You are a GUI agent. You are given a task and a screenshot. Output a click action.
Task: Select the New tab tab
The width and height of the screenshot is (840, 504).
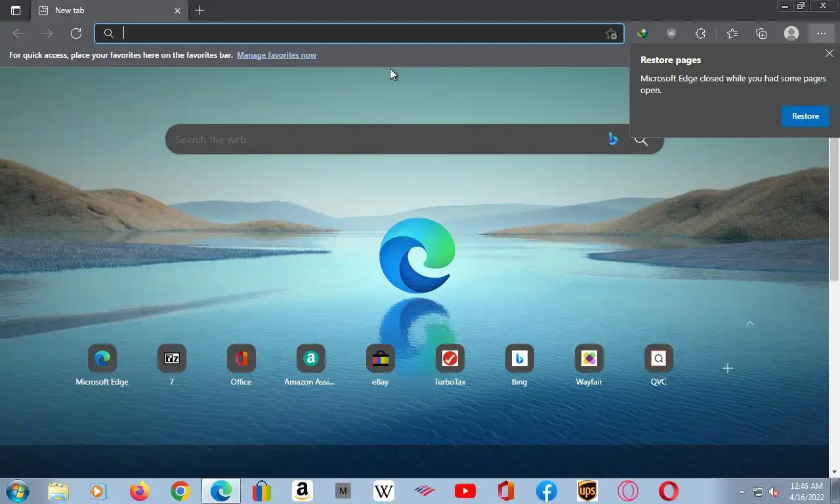point(109,10)
